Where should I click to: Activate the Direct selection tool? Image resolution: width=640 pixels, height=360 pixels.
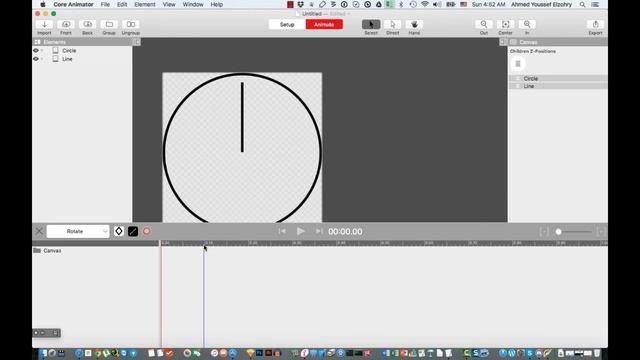click(x=392, y=24)
